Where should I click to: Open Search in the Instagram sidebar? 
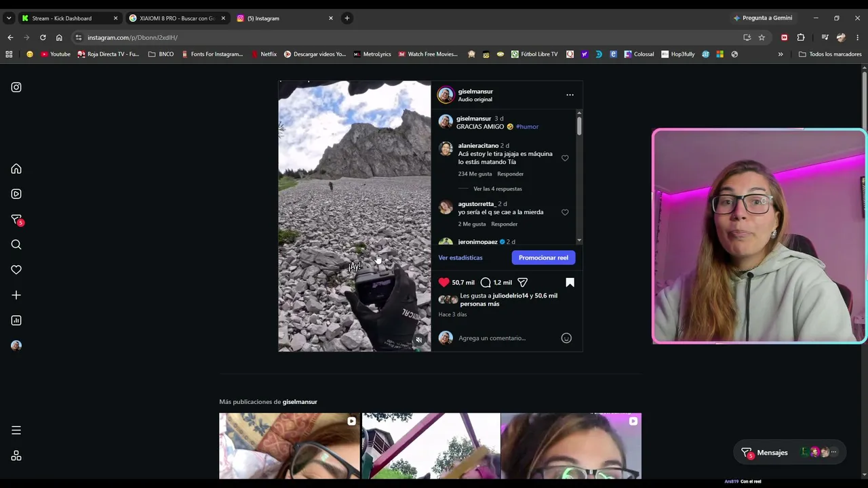[x=16, y=245]
